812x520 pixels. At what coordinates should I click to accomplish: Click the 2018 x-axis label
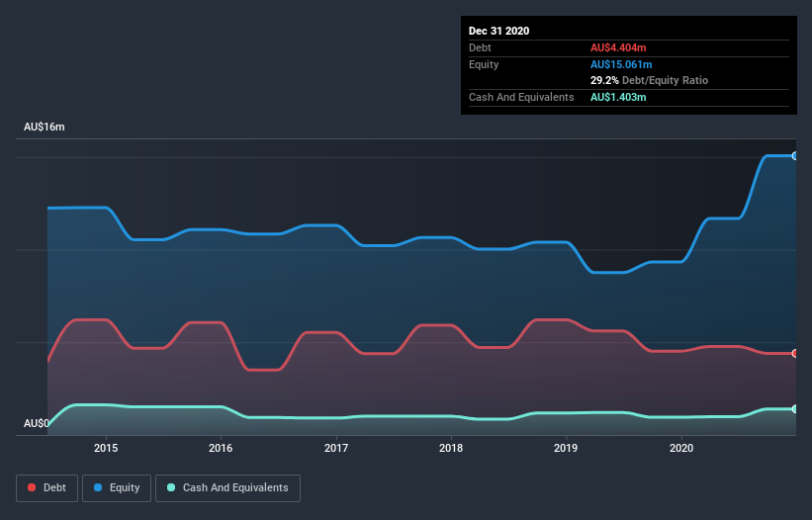pos(451,448)
